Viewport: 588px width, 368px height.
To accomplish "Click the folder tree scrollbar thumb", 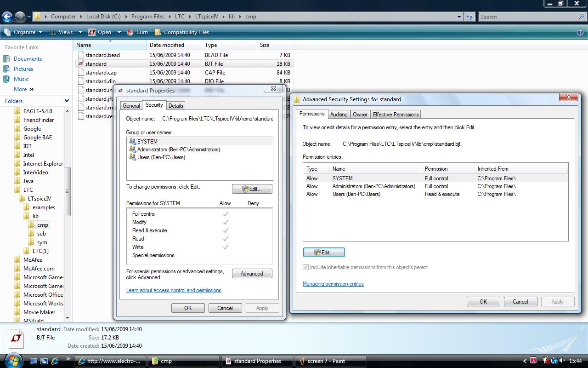I will pos(67,191).
